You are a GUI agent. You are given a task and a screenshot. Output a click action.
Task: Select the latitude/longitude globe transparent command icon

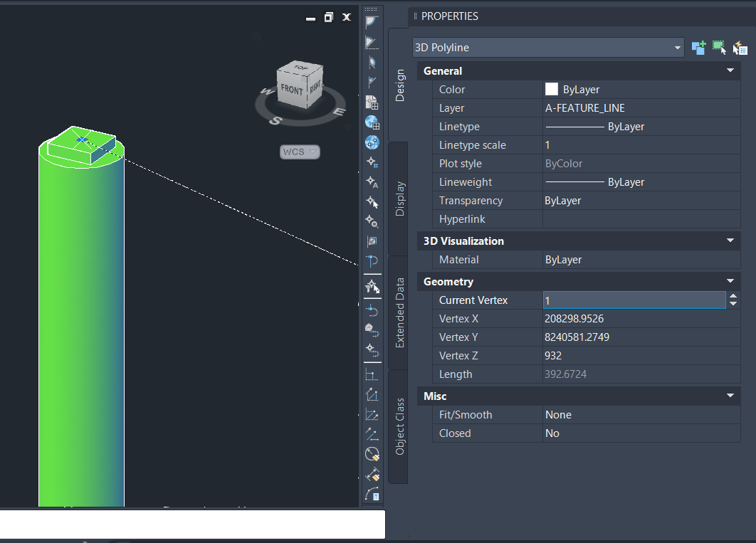click(x=372, y=142)
